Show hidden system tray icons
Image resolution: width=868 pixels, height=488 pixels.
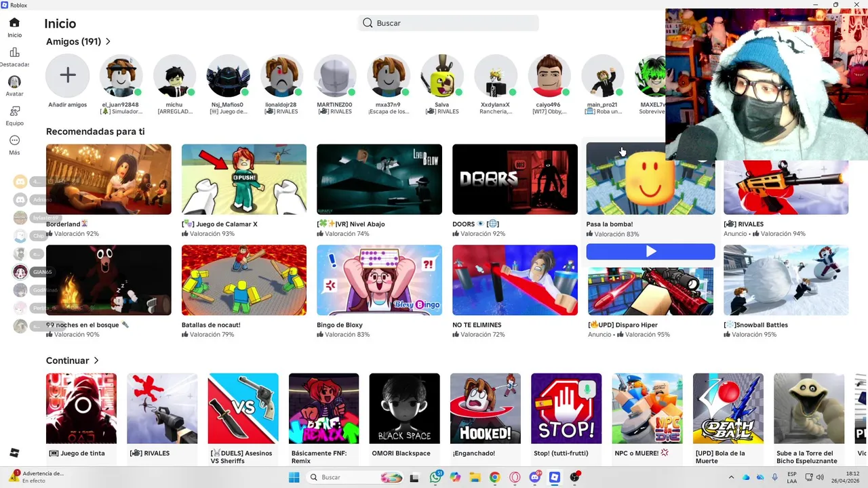coord(731,477)
